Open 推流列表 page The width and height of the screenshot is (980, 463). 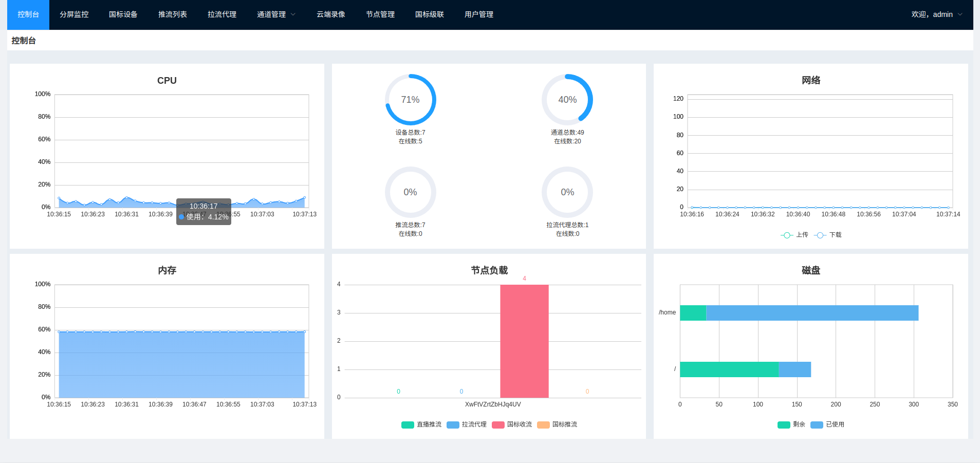click(172, 14)
